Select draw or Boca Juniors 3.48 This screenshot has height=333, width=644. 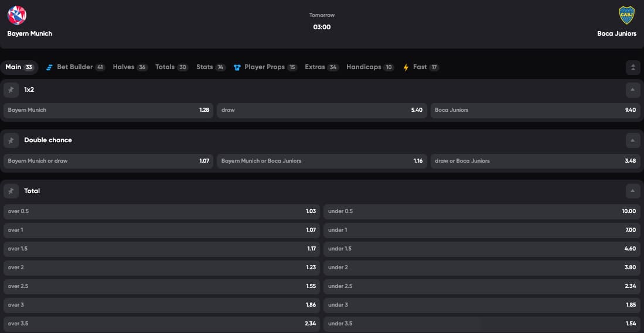[x=536, y=161]
